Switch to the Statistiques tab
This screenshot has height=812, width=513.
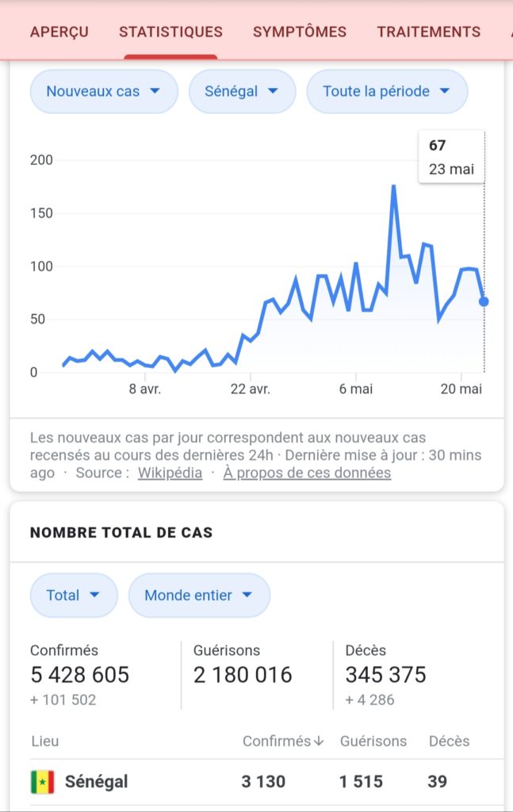[170, 33]
